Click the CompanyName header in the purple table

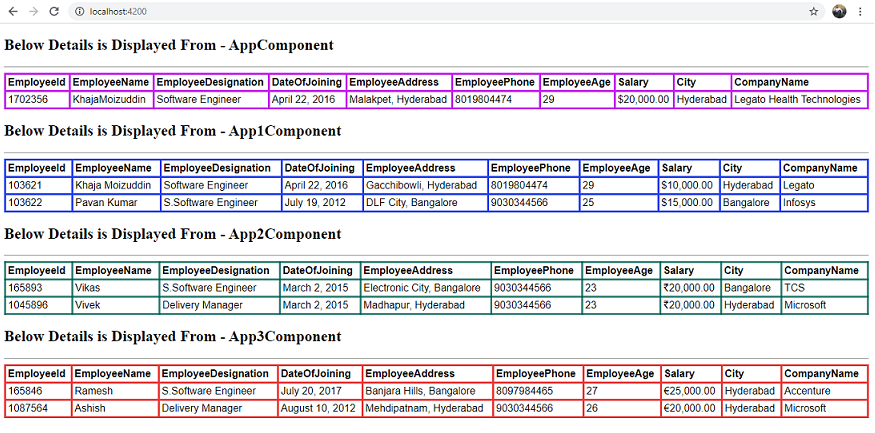tap(771, 82)
